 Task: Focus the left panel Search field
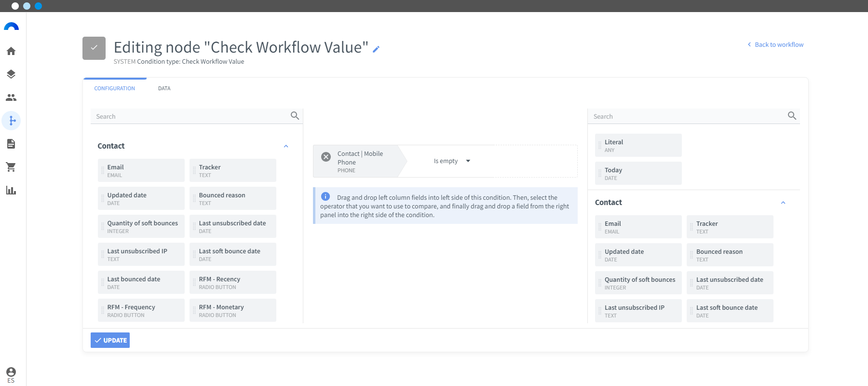(191, 116)
